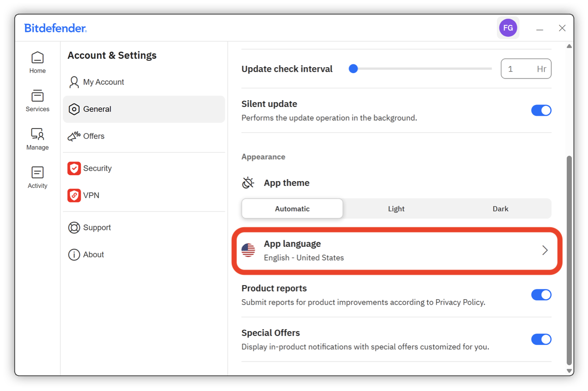Open the VPN settings page
Viewport: 588px width, 391px height.
(144, 195)
